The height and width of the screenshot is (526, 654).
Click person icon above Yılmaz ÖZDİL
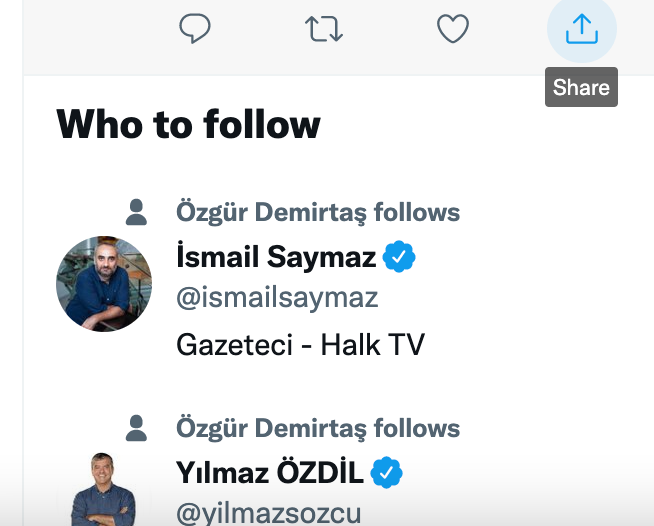pos(137,429)
